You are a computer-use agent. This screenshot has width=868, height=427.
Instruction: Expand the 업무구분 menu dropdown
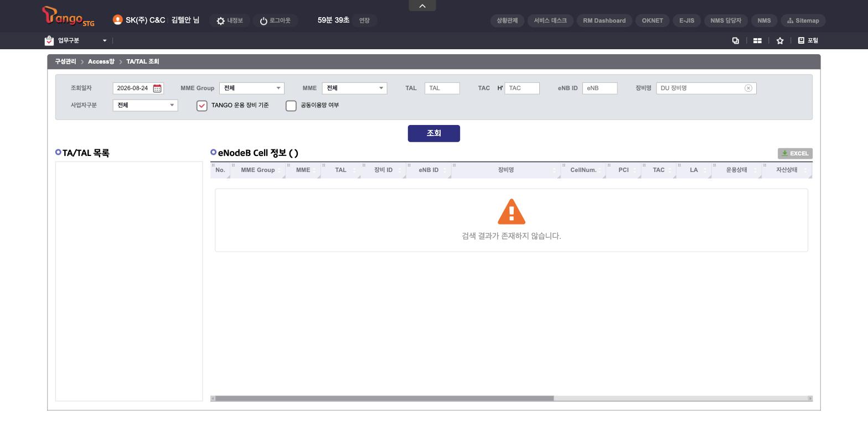coord(104,40)
